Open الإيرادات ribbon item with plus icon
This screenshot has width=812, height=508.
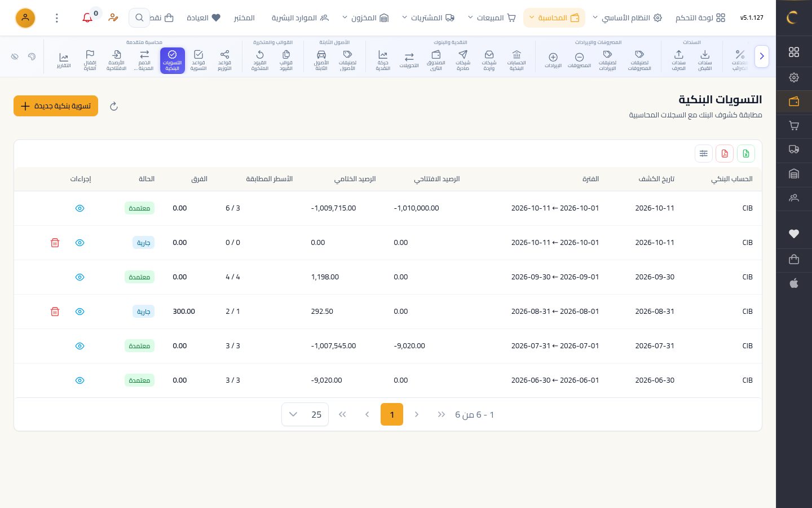(553, 60)
